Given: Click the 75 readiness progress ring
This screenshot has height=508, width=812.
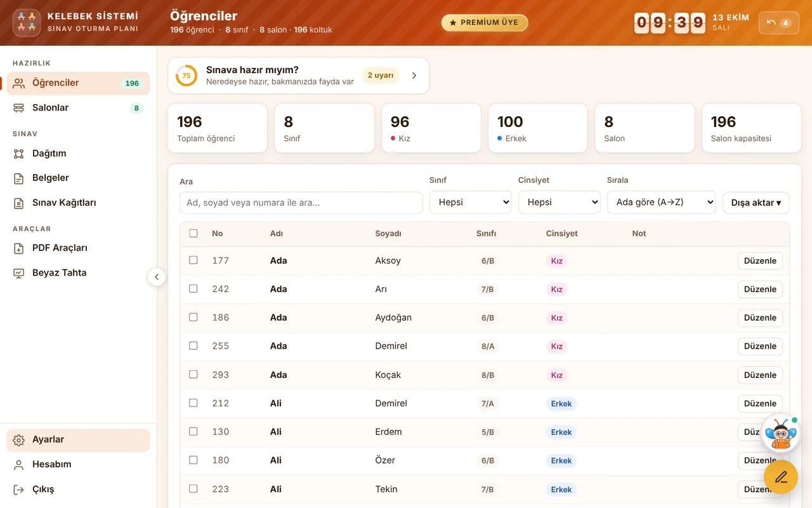Looking at the screenshot, I should 187,76.
